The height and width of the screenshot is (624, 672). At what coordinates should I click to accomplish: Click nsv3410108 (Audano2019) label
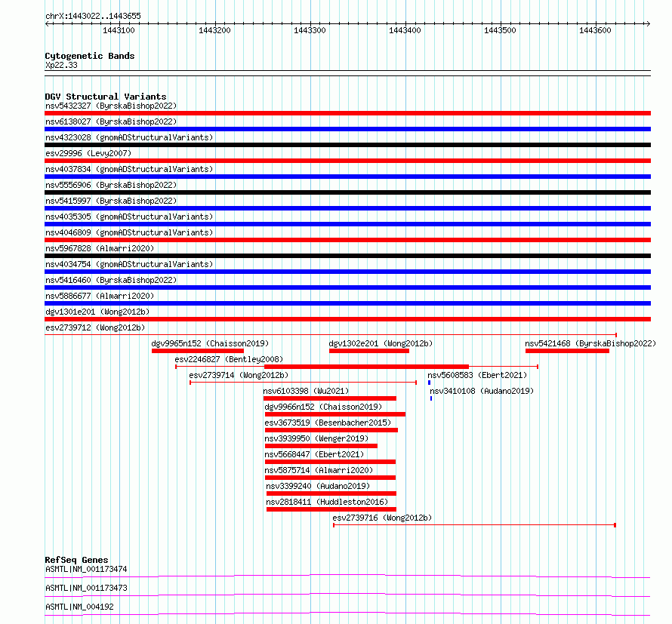[x=482, y=391]
